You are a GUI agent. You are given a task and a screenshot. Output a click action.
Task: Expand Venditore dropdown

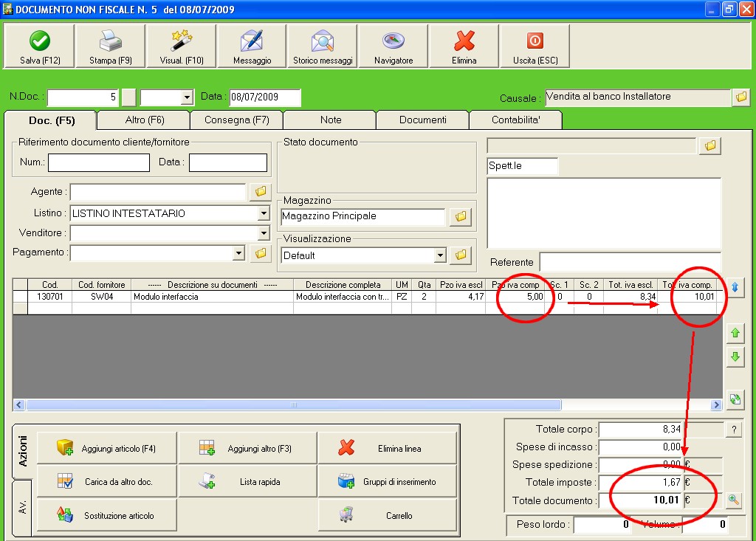(264, 233)
